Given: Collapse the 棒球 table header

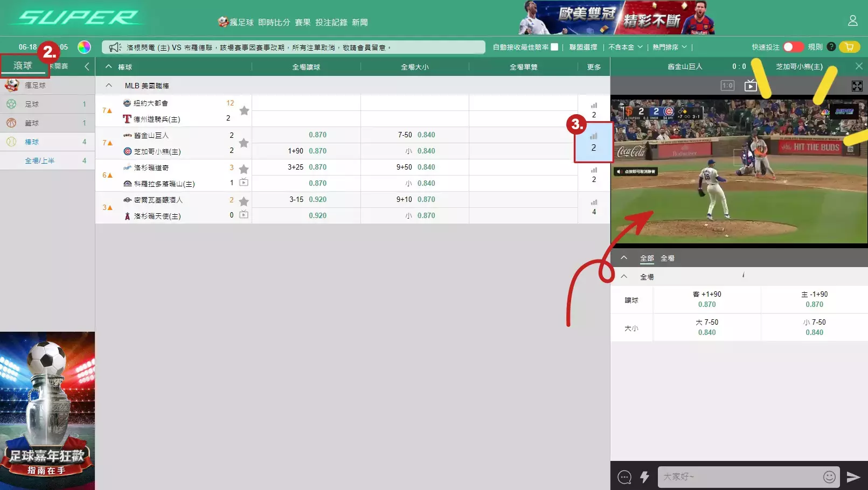Looking at the screenshot, I should (x=109, y=67).
